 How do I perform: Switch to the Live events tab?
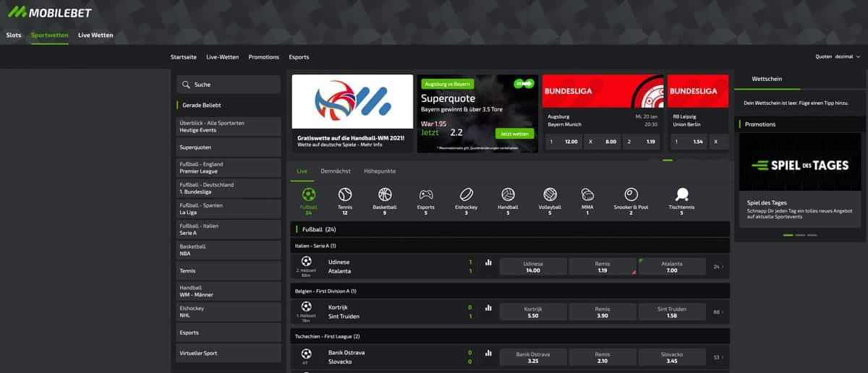[x=302, y=171]
